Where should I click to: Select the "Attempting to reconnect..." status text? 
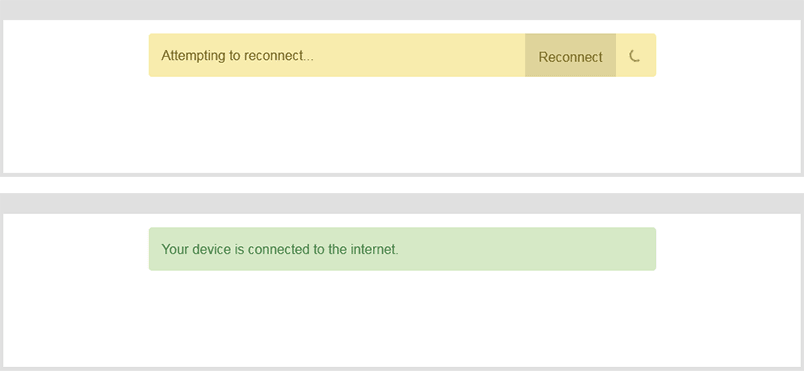pos(237,55)
